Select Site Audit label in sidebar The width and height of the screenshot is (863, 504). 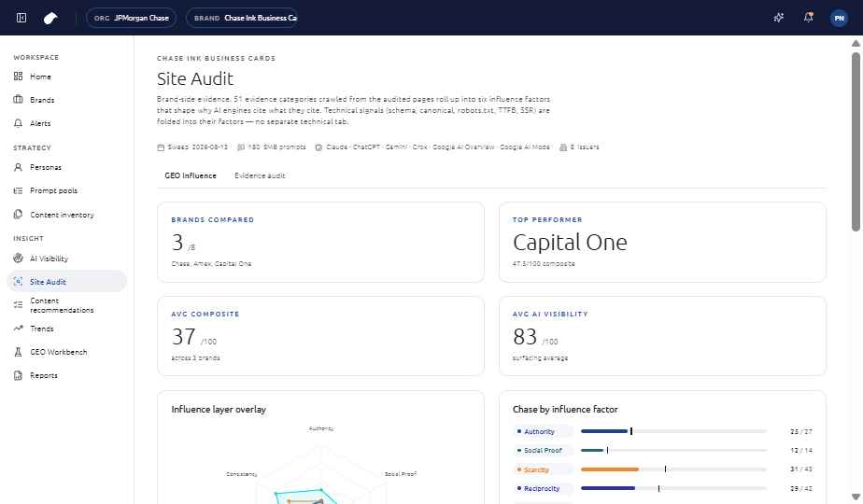pos(48,282)
